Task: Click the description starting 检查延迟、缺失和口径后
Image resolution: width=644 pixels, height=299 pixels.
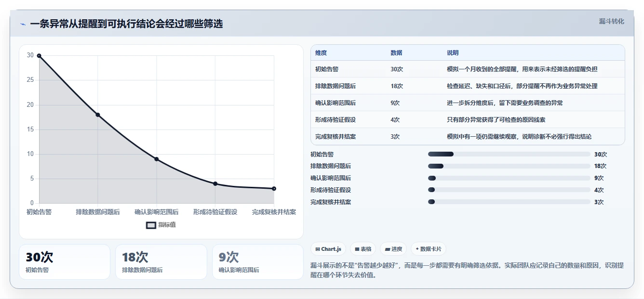Action: pos(522,86)
